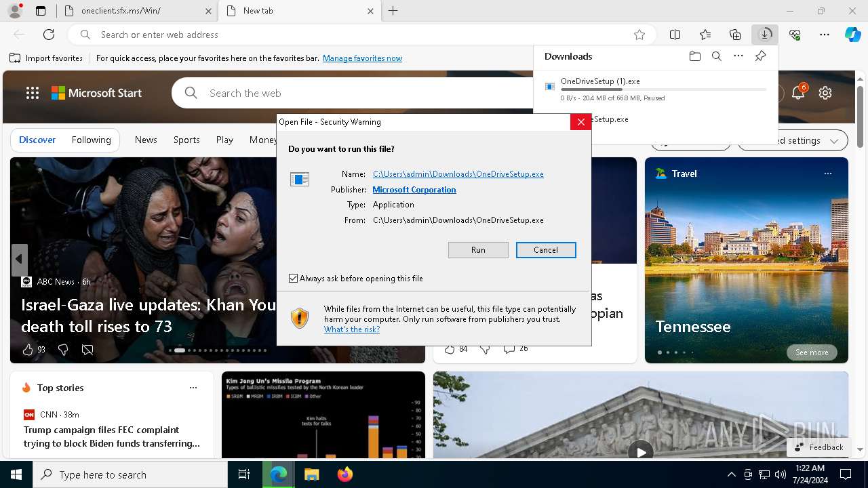Open the Copilot sidebar icon
This screenshot has width=868, height=488.
pos(852,35)
